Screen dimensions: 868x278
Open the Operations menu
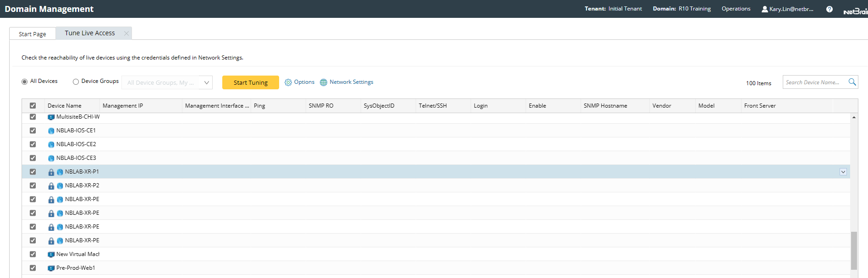[736, 9]
